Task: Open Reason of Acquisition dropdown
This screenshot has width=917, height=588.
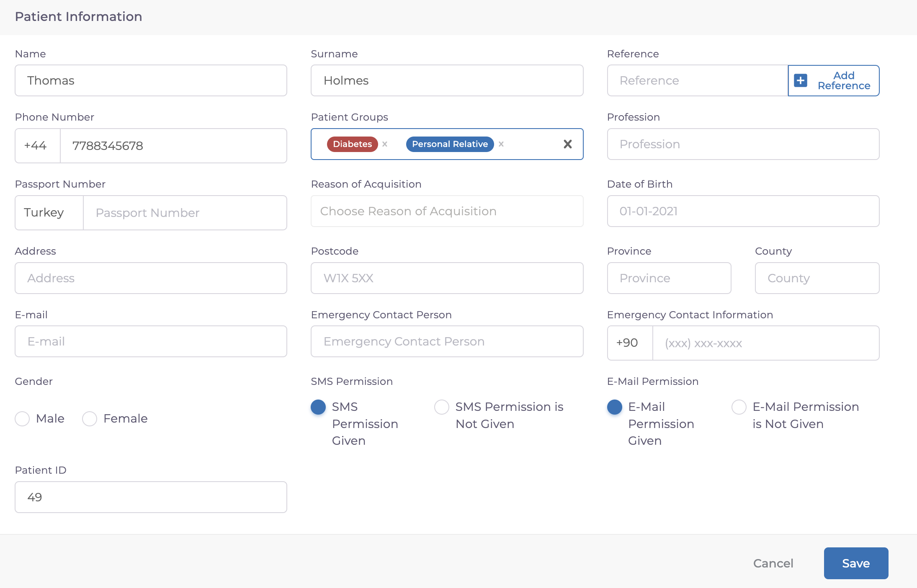Action: pyautogui.click(x=447, y=211)
